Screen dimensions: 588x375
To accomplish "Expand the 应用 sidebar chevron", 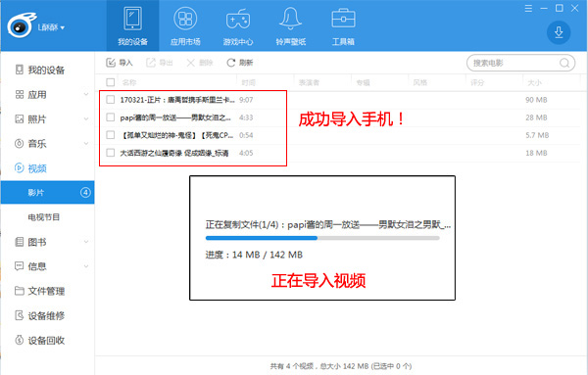I will [86, 94].
